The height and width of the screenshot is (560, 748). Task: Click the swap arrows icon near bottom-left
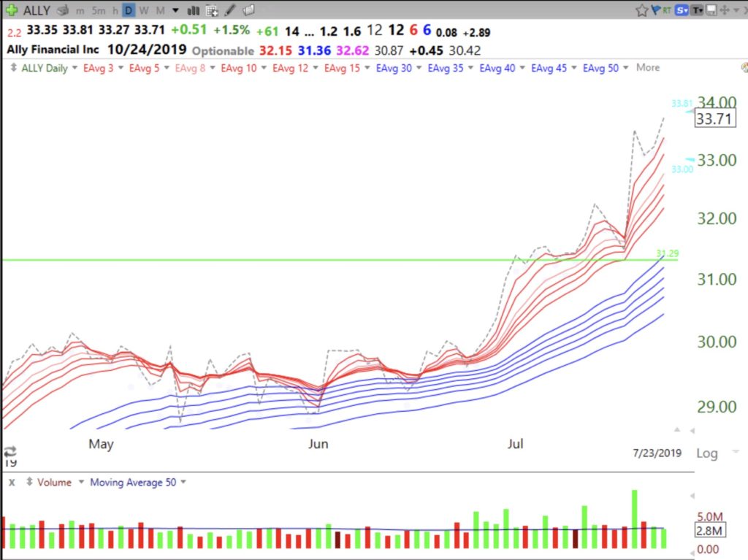[10, 450]
